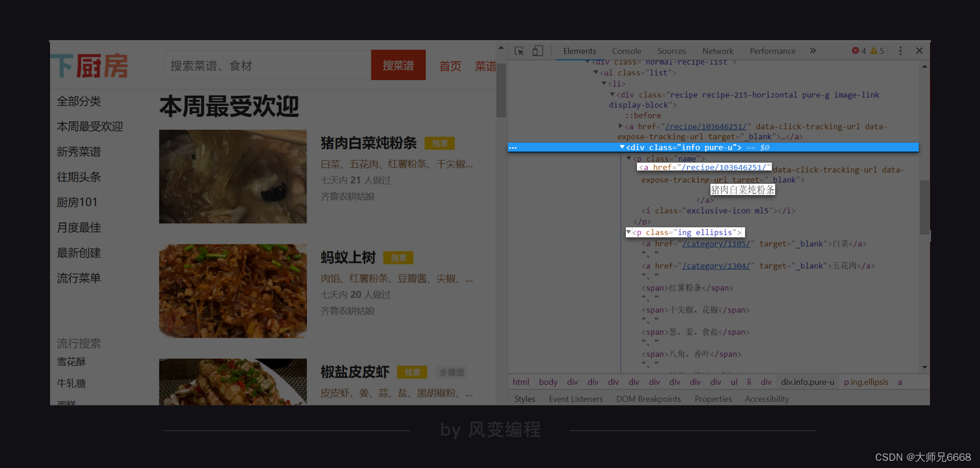Viewport: 980px width, 468px height.
Task: Click the 牛轧糖 popular search link
Action: pyautogui.click(x=71, y=383)
